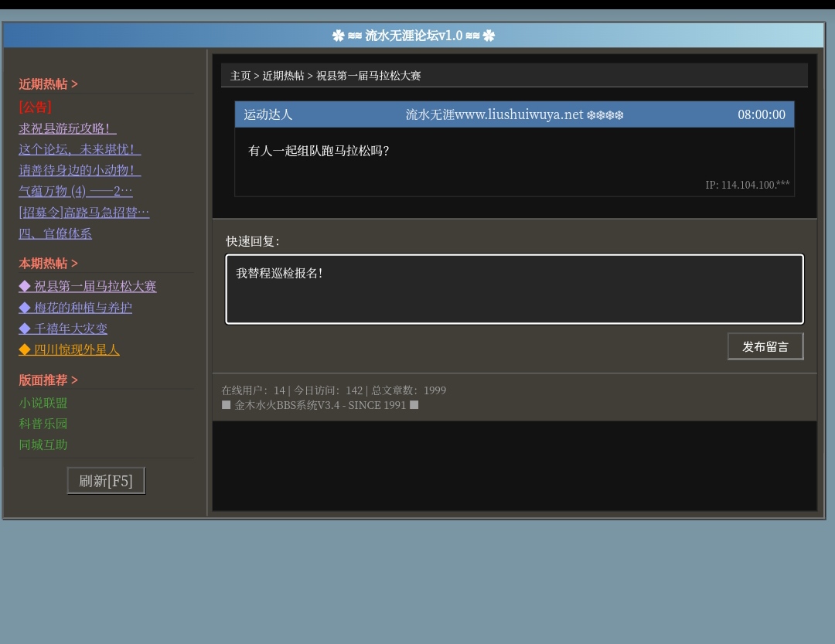Go to the 小说联盟 board

point(43,403)
